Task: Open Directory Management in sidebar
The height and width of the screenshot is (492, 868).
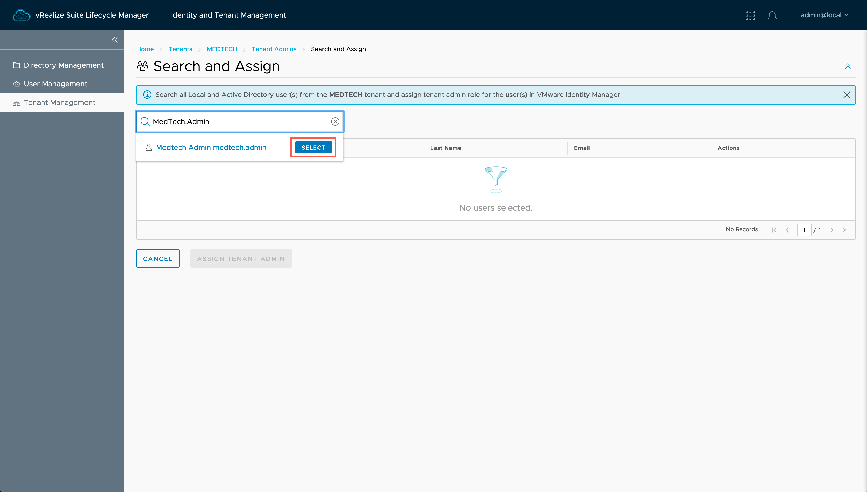Action: click(x=63, y=65)
